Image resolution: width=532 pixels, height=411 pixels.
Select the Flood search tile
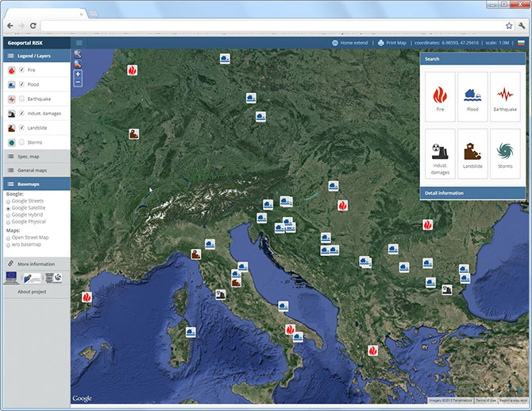pos(472,97)
